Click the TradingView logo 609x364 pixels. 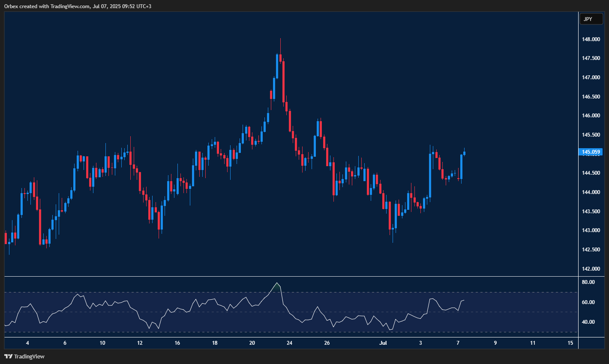tap(9, 356)
